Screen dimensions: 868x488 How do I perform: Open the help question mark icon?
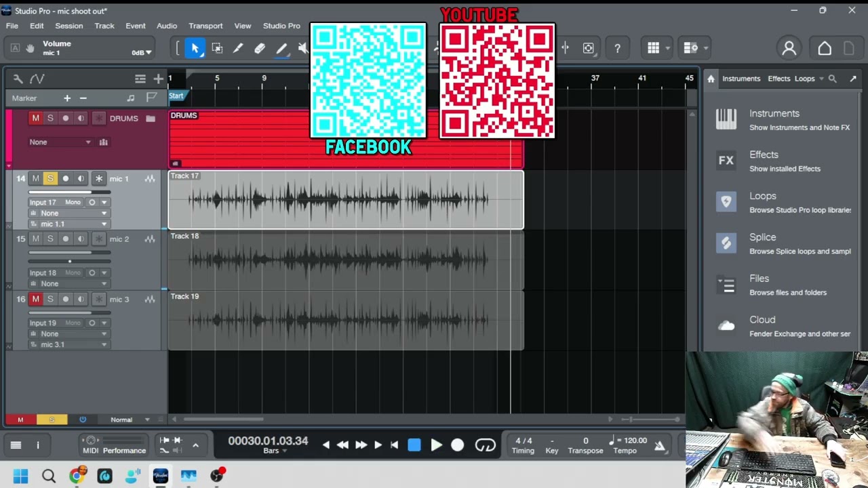[x=617, y=48]
